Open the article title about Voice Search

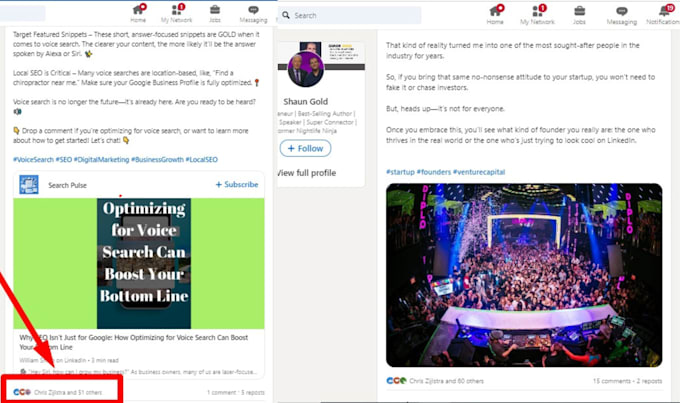pyautogui.click(x=134, y=342)
